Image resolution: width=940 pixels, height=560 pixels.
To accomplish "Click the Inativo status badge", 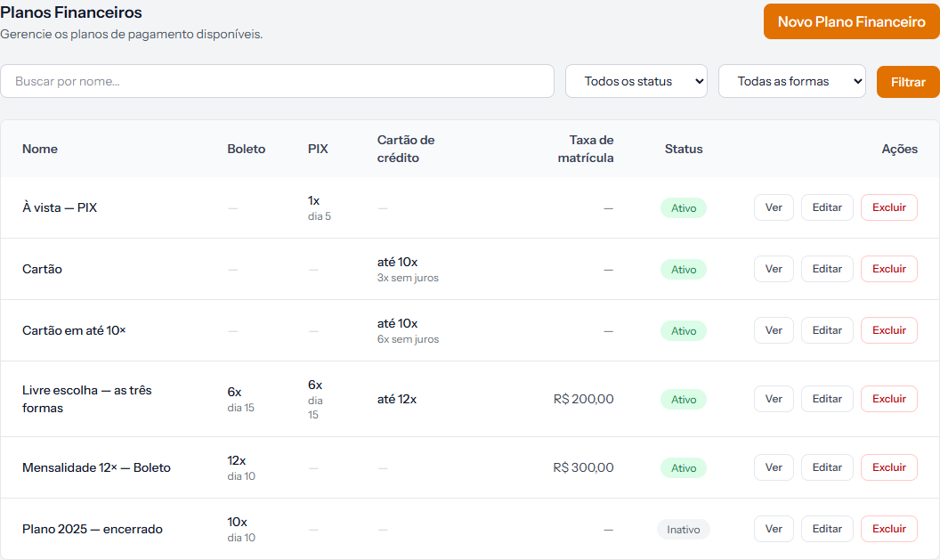I will (x=684, y=530).
